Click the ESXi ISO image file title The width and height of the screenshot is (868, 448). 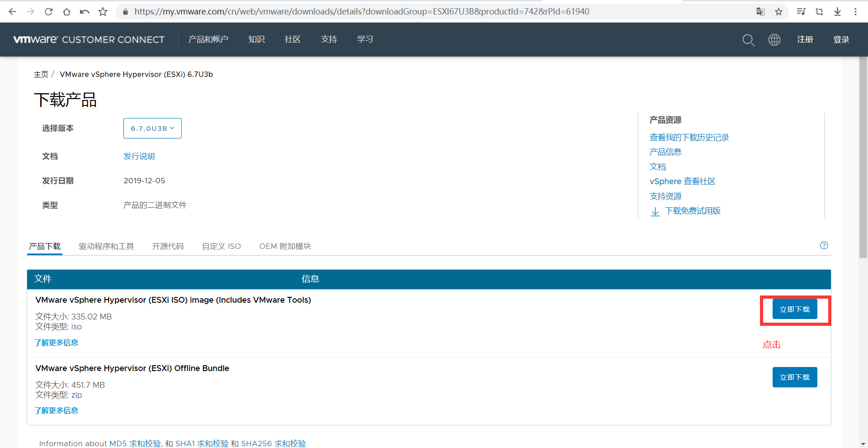[x=173, y=300]
